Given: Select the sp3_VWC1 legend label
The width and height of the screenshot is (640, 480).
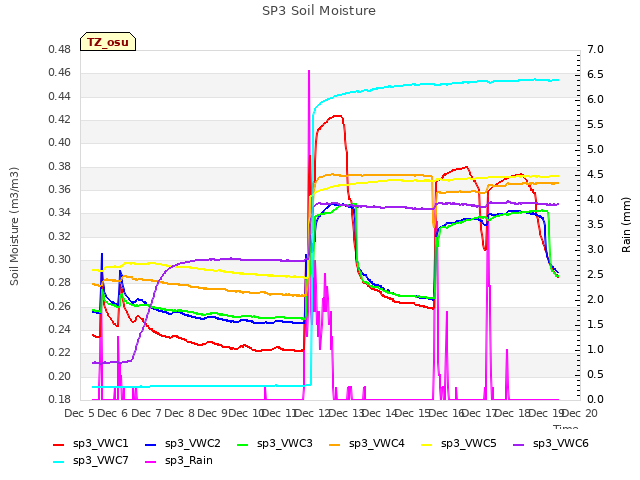Looking at the screenshot, I should click(x=100, y=444).
